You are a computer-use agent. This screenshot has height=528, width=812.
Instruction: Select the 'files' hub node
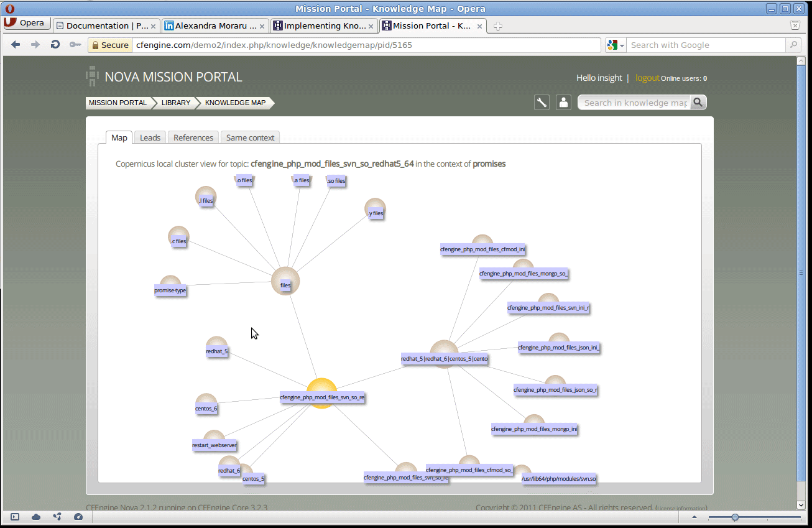click(285, 281)
